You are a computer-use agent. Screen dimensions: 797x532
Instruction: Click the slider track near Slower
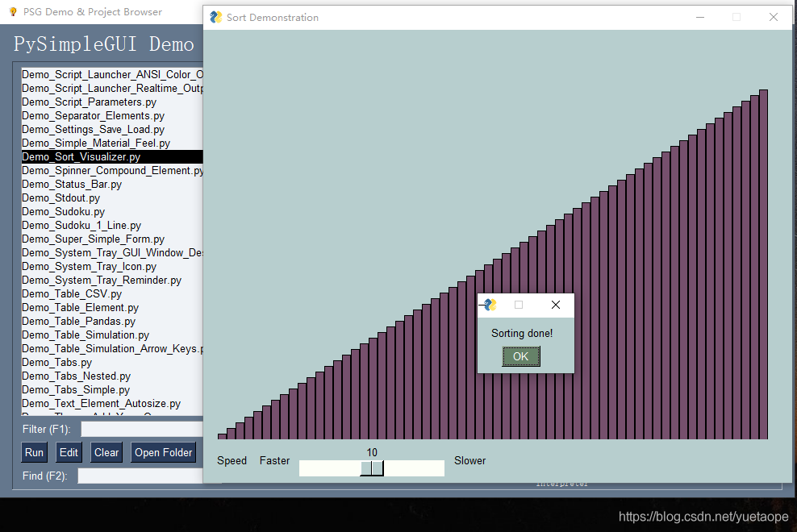click(415, 468)
